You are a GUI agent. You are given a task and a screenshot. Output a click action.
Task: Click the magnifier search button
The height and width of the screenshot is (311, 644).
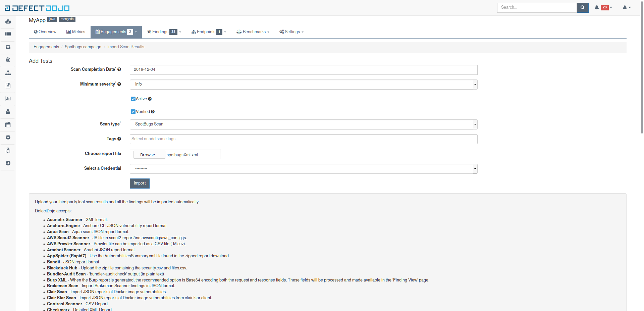583,7
